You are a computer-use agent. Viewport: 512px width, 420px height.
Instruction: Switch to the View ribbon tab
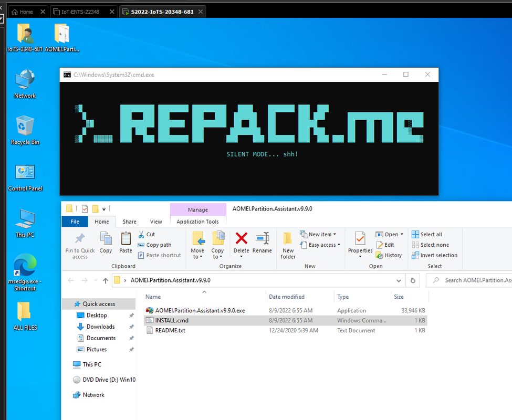point(156,222)
